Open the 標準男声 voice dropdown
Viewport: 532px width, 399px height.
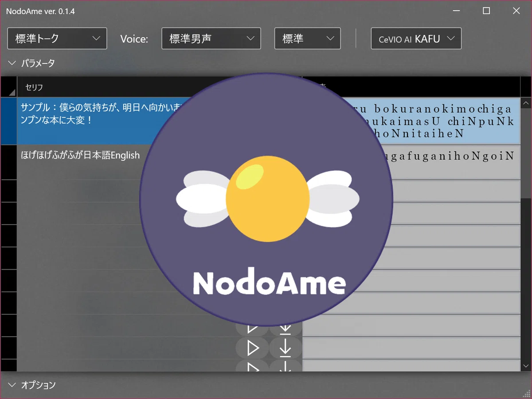tap(211, 39)
